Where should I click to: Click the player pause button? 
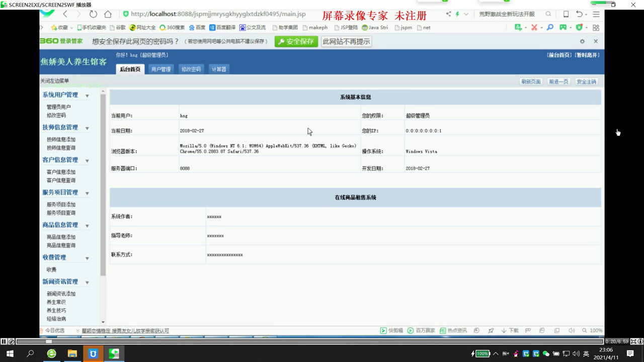tap(4, 341)
